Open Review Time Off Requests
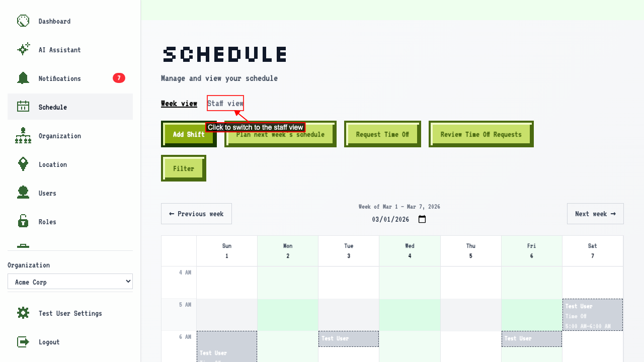 (481, 134)
